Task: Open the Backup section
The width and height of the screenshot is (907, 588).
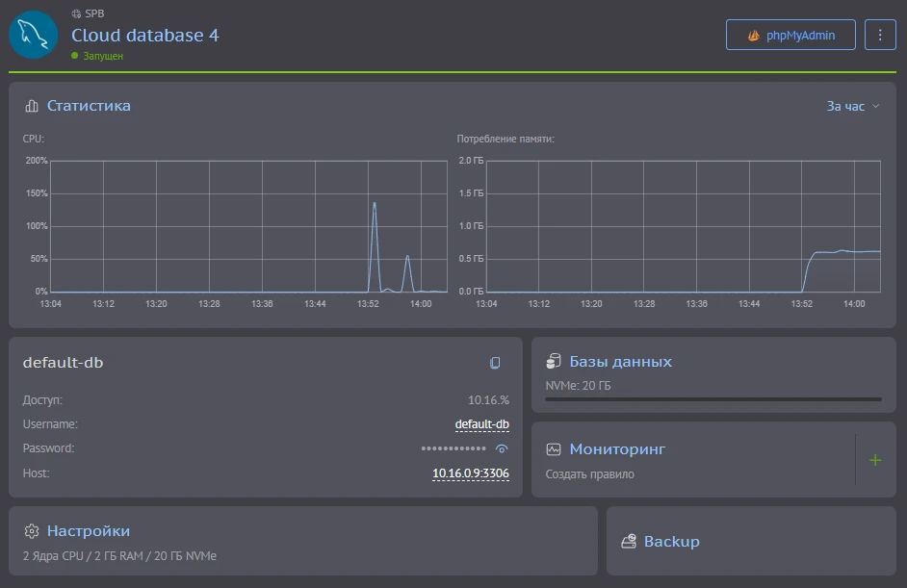Action: click(x=671, y=542)
